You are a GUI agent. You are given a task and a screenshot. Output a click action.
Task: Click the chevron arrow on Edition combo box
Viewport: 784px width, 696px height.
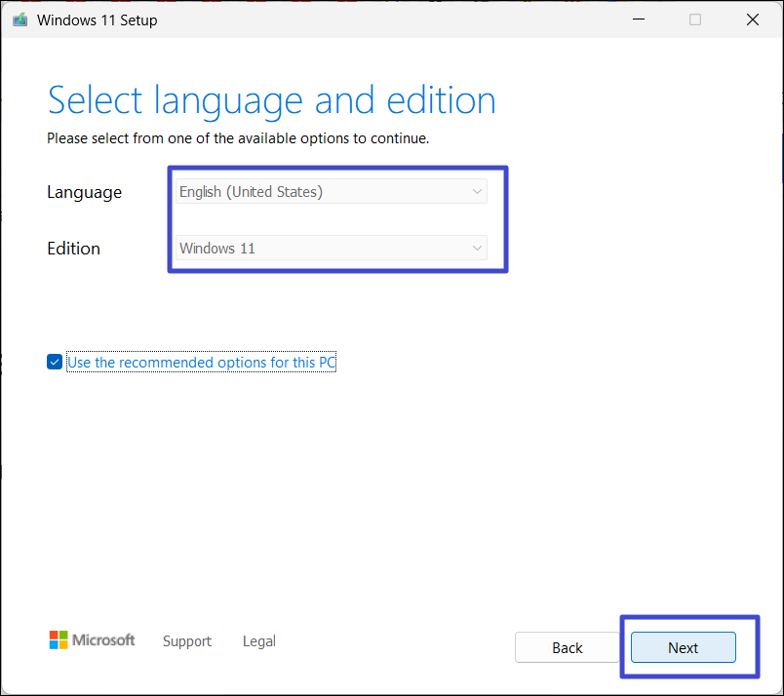(x=477, y=249)
